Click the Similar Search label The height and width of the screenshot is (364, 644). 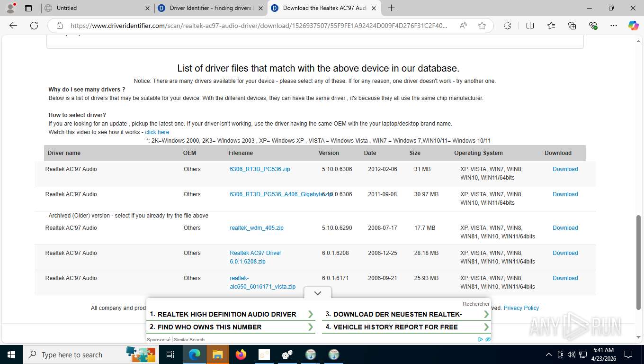pyautogui.click(x=189, y=339)
